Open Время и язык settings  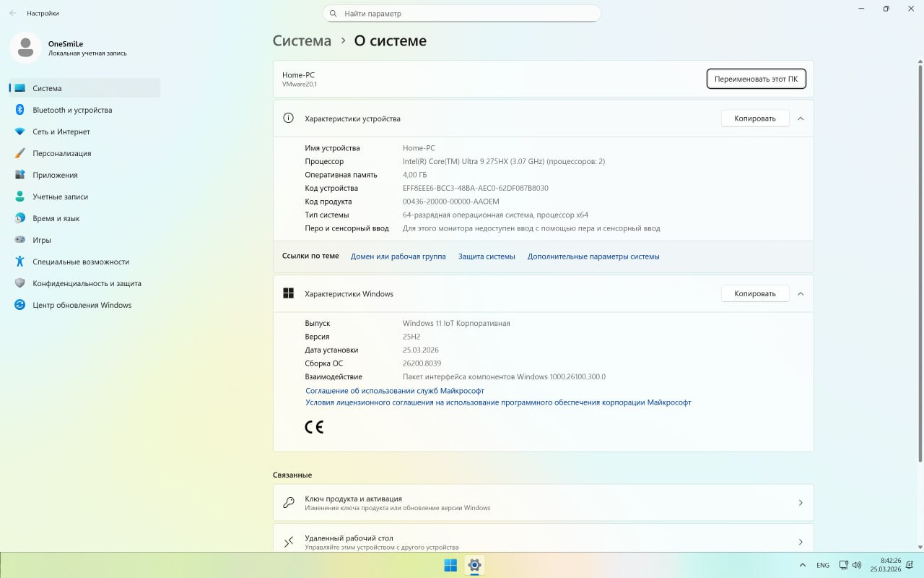click(84, 218)
